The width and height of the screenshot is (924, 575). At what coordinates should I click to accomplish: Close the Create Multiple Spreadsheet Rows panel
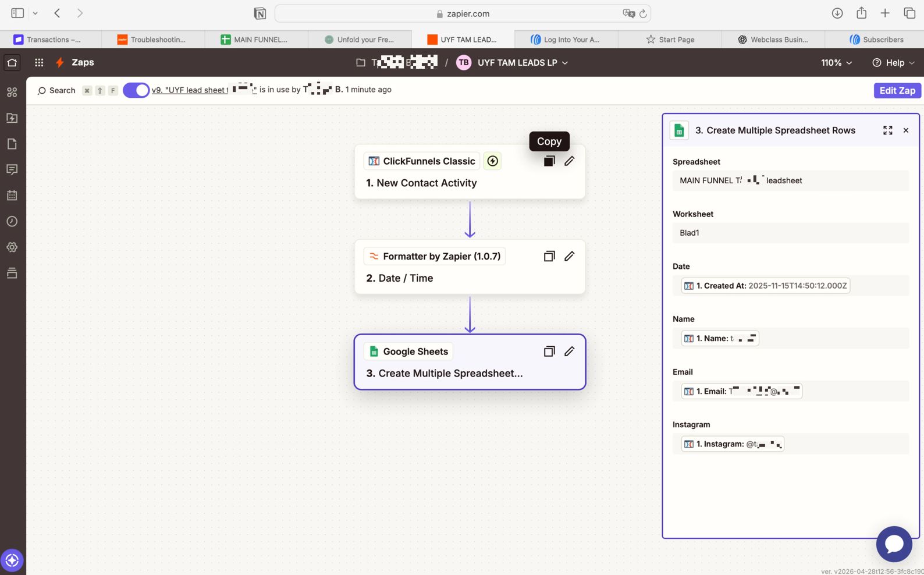tap(905, 130)
